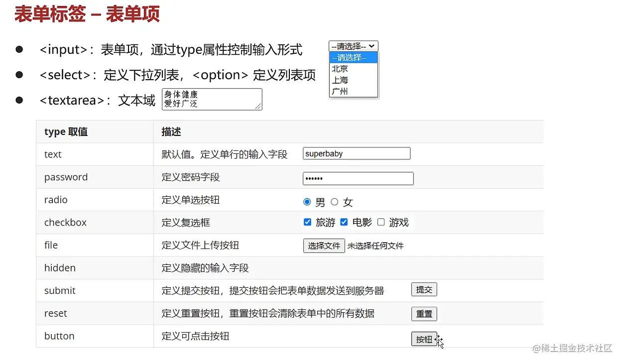623x364 pixels.
Task: Click into the password input field
Action: [x=358, y=178]
